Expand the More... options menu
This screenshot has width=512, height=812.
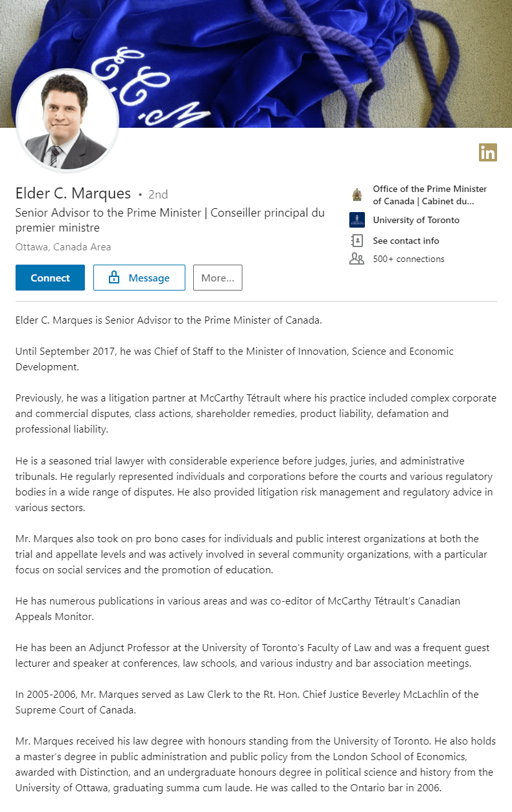coord(217,278)
